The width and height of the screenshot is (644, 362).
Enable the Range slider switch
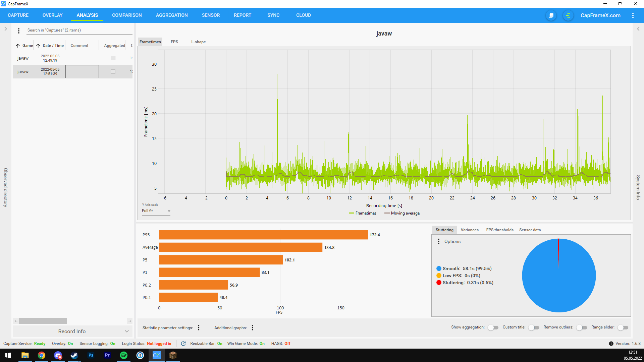[623, 327]
